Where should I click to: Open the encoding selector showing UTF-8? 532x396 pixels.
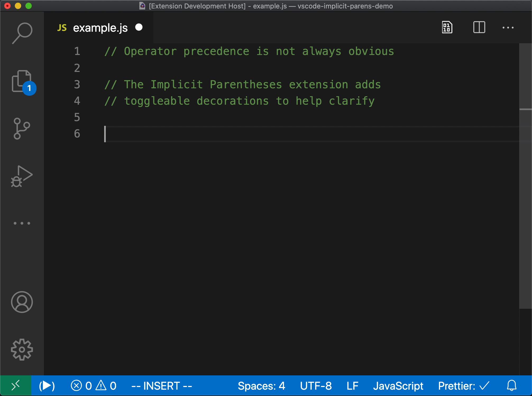(316, 386)
